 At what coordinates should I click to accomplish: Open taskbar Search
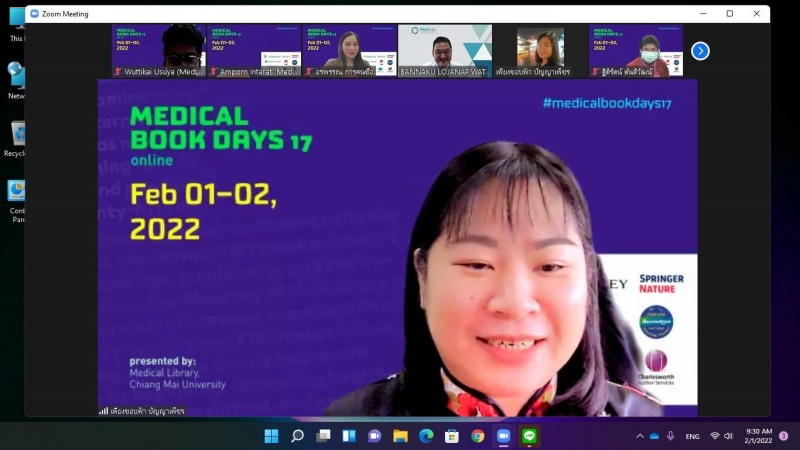297,436
